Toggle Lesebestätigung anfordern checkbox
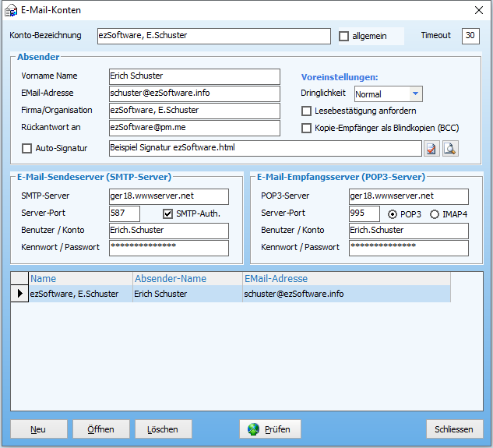 coord(307,111)
